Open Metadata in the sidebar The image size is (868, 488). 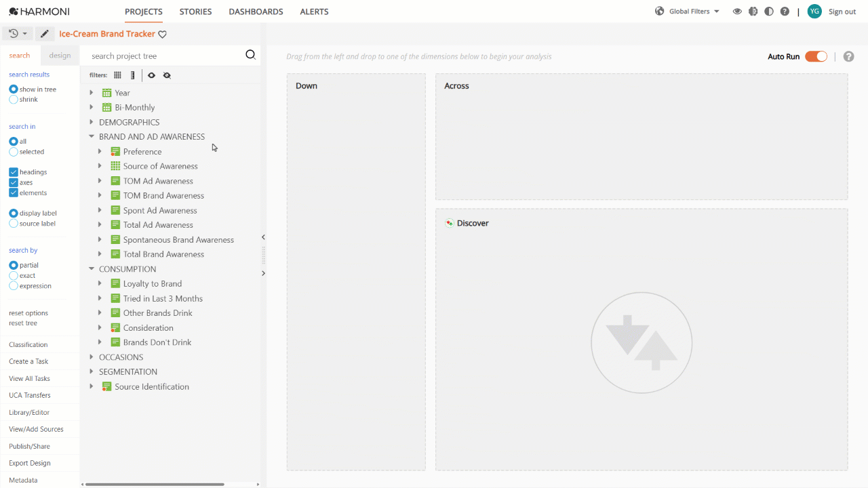(23, 480)
